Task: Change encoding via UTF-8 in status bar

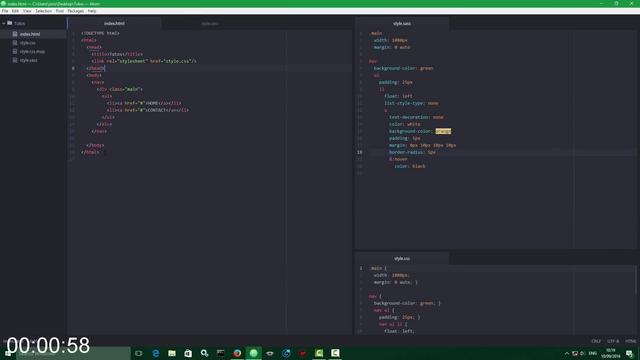Action: tap(613, 341)
